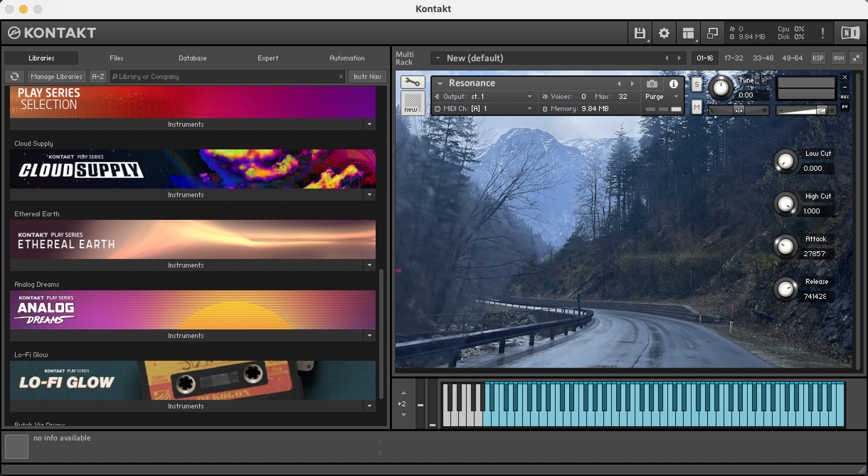This screenshot has width=868, height=476.
Task: Click the Native Instruments NI logo
Action: (x=850, y=33)
